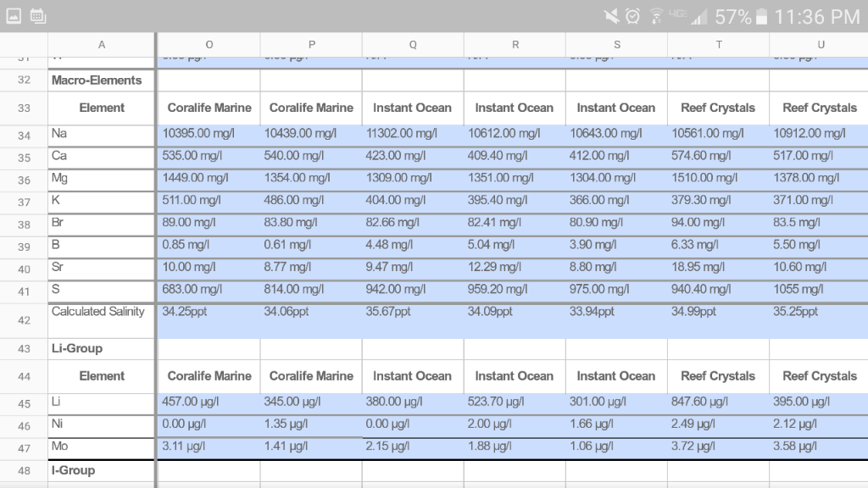868x488 pixels.
Task: Select the Sr element label cell
Action: pos(102,269)
